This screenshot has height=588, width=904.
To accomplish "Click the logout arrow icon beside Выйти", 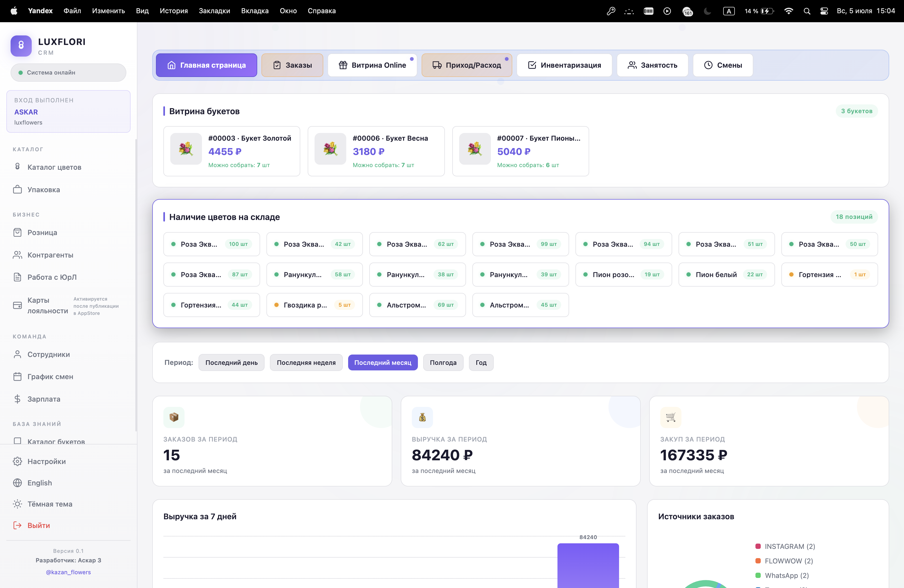I will click(x=17, y=525).
